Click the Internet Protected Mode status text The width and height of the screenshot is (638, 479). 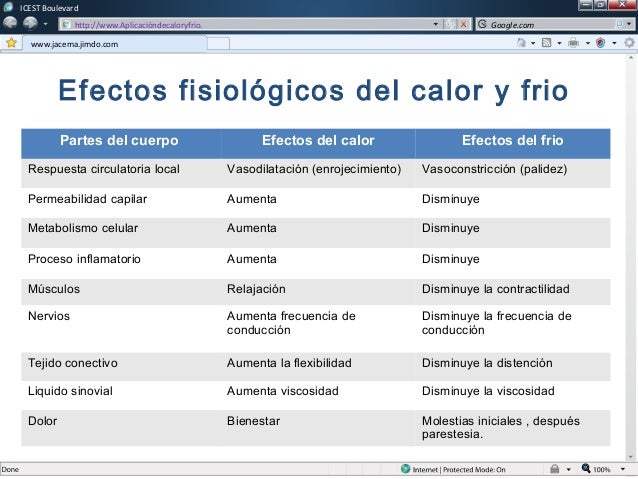tap(459, 470)
